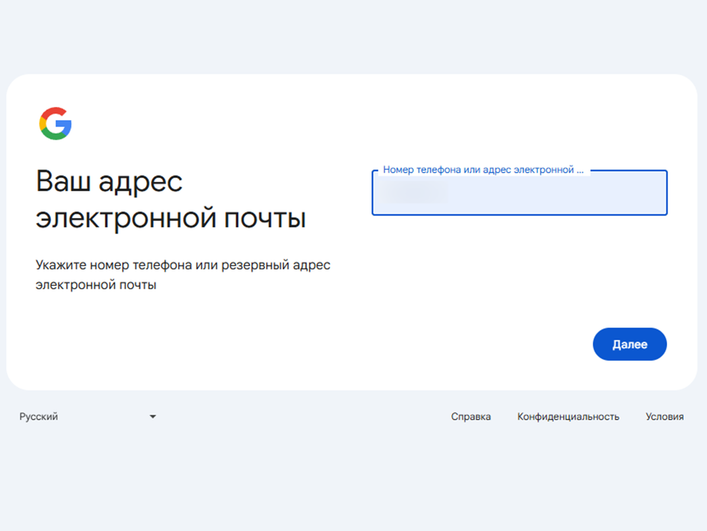Click the field label Номер телефона или адрес электронной
The image size is (707, 531).
click(x=483, y=170)
